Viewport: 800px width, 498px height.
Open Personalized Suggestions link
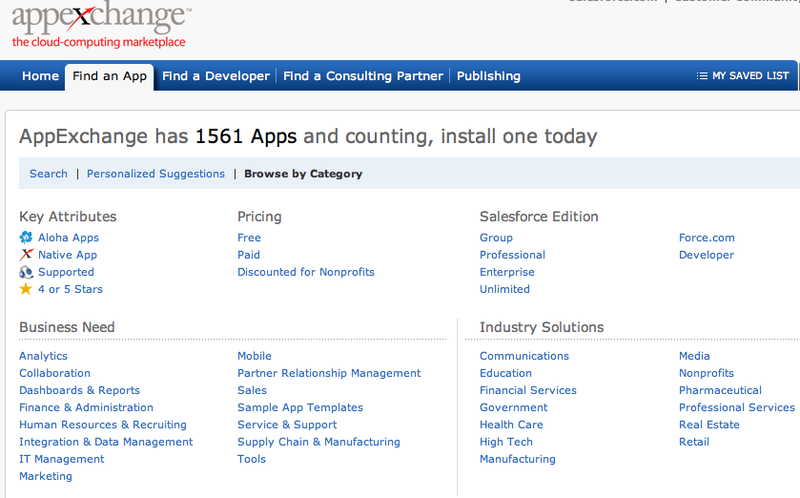156,174
